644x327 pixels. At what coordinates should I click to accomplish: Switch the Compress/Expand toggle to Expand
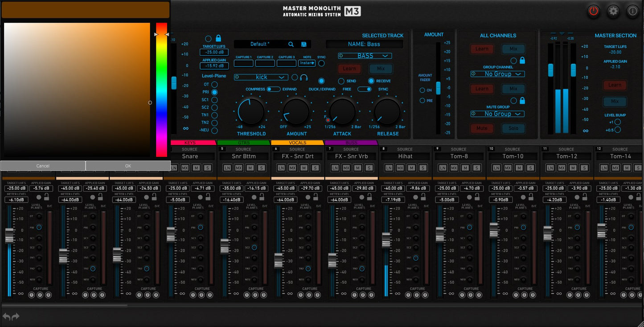(276, 89)
